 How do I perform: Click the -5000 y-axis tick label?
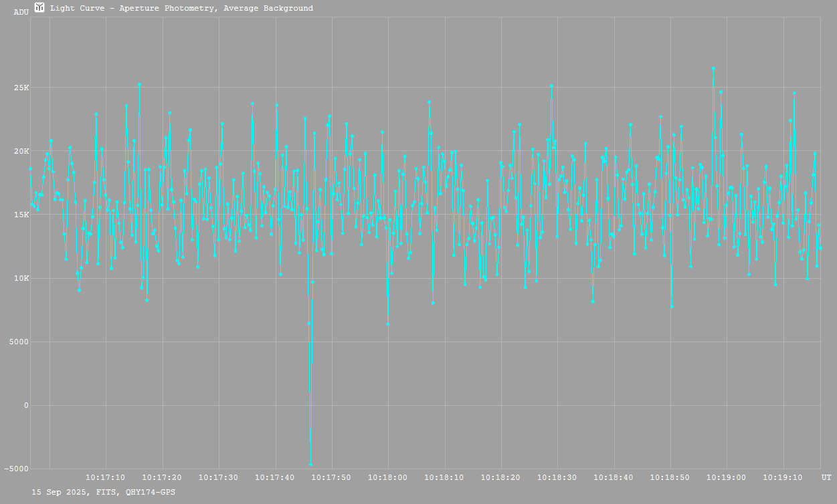[x=16, y=469]
